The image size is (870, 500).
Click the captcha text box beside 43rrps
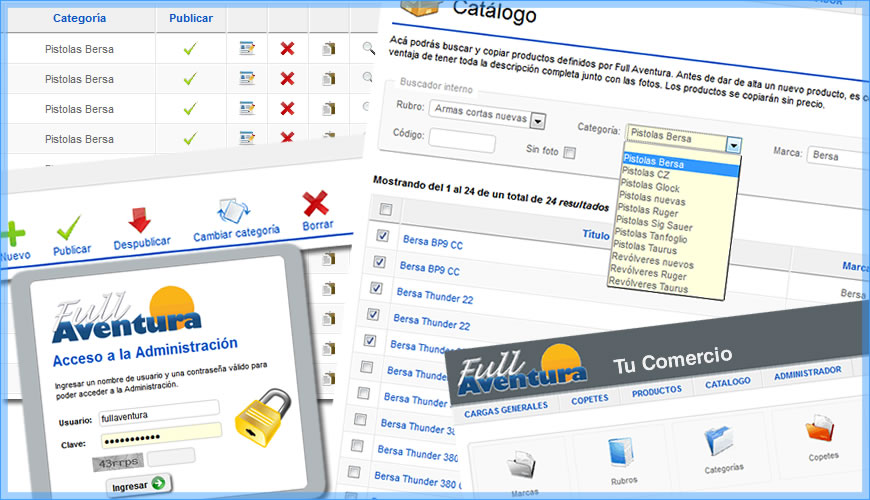tap(171, 457)
